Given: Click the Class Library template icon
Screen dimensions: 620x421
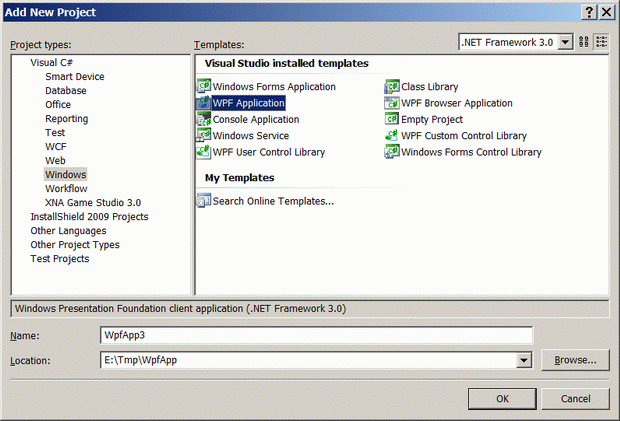Looking at the screenshot, I should coord(392,86).
